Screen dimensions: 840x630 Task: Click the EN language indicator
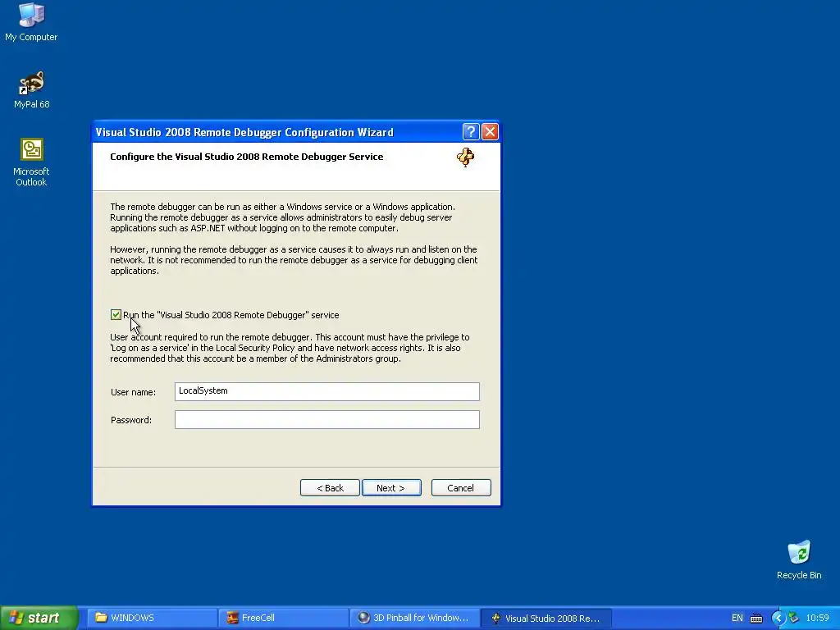(737, 618)
